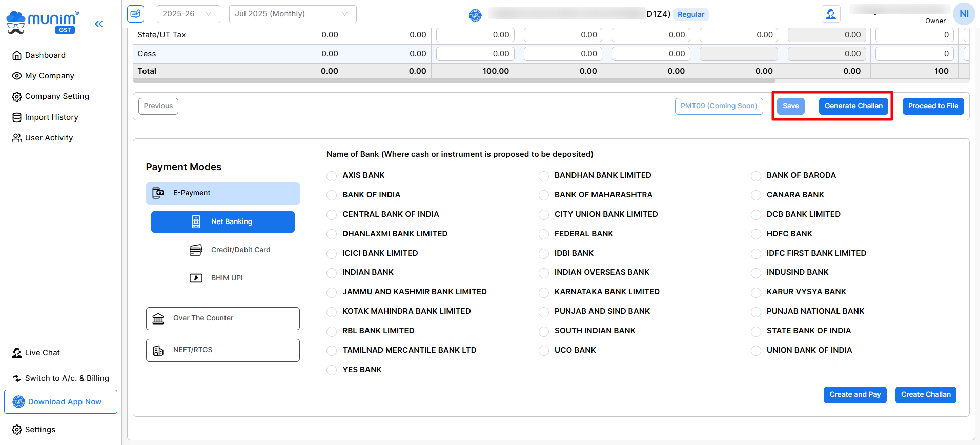Image resolution: width=980 pixels, height=445 pixels.
Task: Choose the Net Banking option
Action: 223,222
